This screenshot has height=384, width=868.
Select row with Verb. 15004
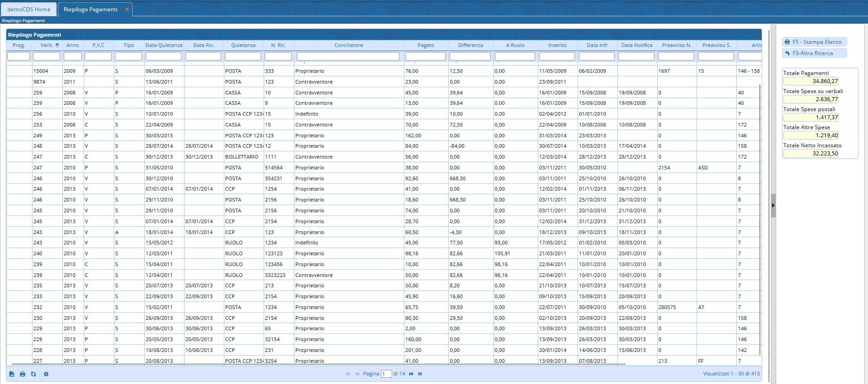coord(384,71)
